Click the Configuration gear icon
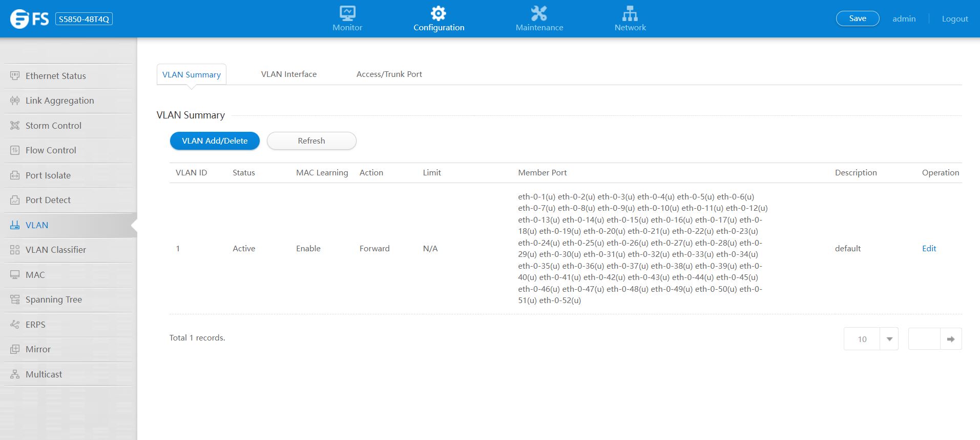 [438, 13]
